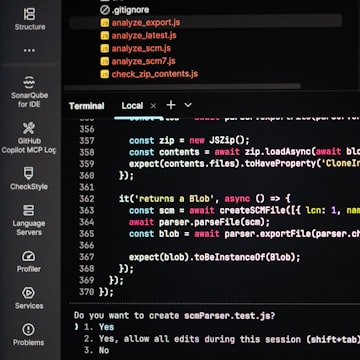Click 'const zip = new JSZip();' line

tap(189, 140)
